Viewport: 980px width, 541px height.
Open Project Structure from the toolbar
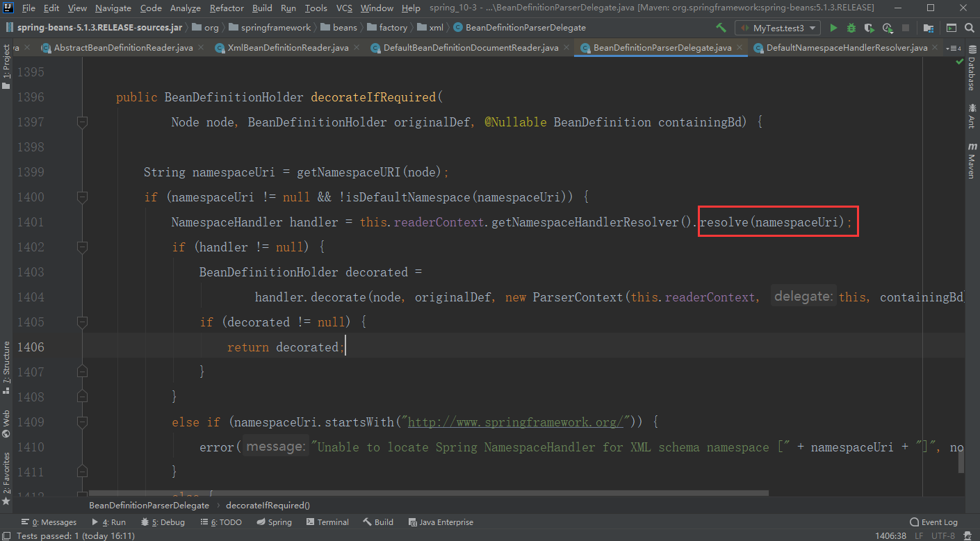click(x=929, y=28)
